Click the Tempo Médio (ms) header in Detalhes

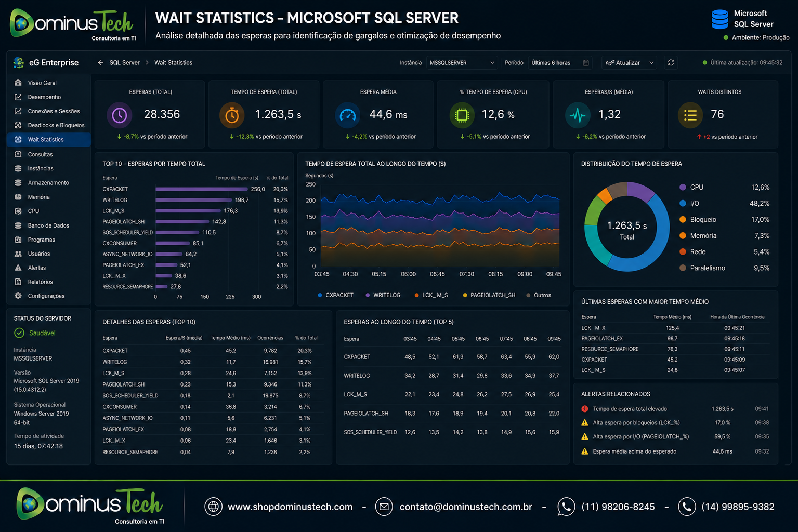(230, 338)
